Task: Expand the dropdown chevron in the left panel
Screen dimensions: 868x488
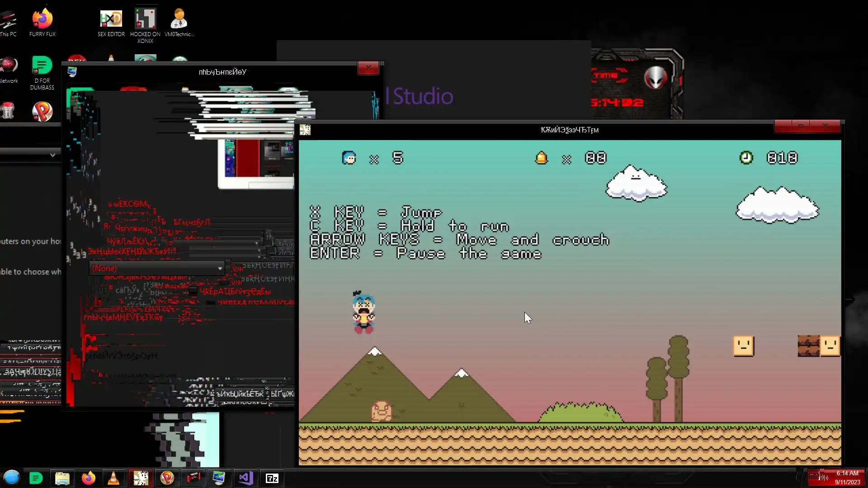Action: [x=52, y=155]
